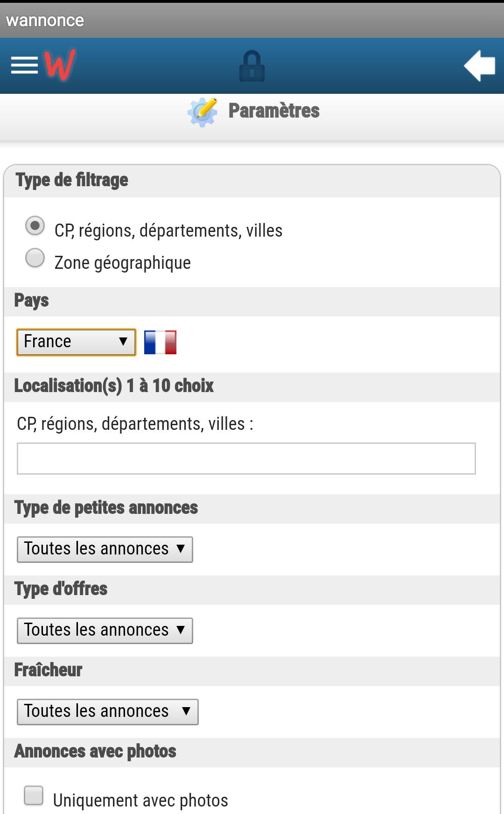Viewport: 504px width, 814px height.
Task: Open the hamburger menu icon
Action: point(24,65)
